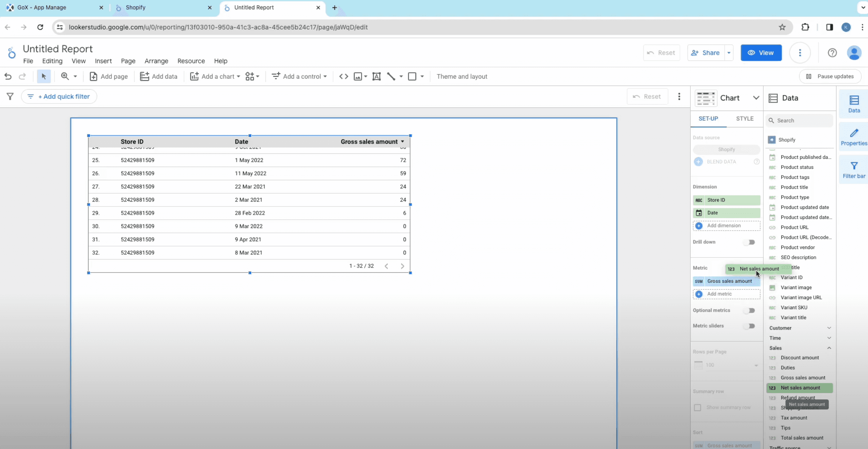Click the blue View button
Screen dimensions: 868x449
(761, 53)
